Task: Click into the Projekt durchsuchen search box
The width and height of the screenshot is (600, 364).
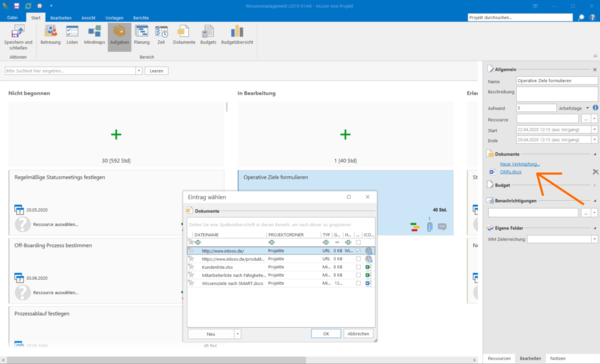Action: tap(520, 18)
